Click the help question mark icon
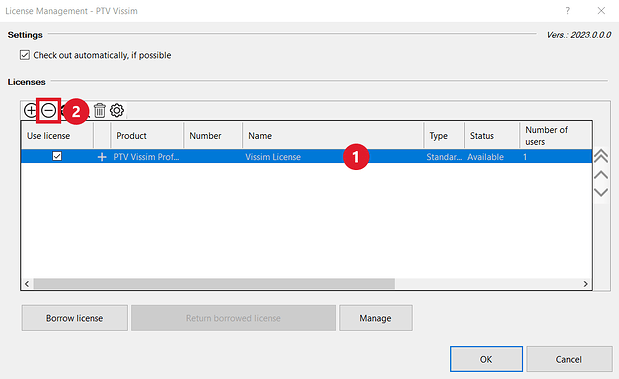The image size is (619, 379). coord(568,11)
